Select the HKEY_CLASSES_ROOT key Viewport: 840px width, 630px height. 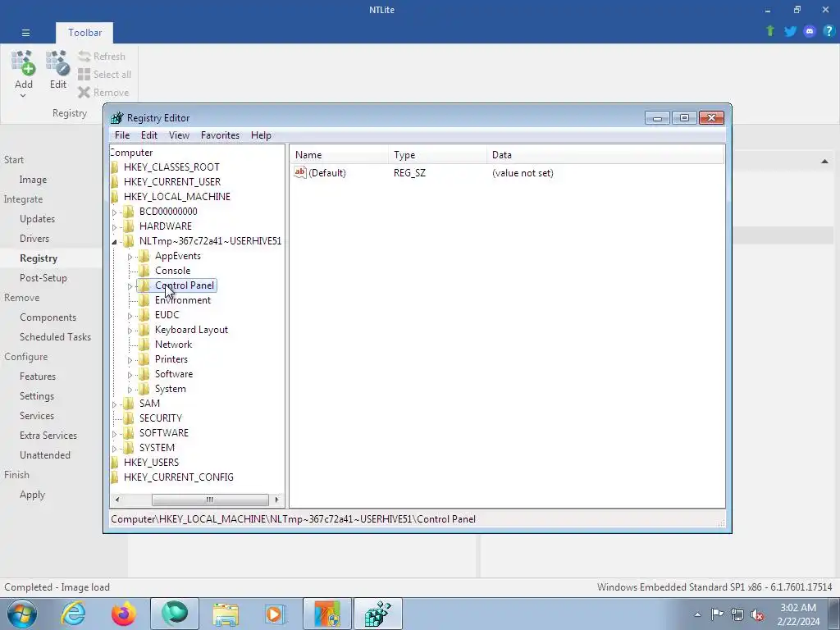point(171,167)
